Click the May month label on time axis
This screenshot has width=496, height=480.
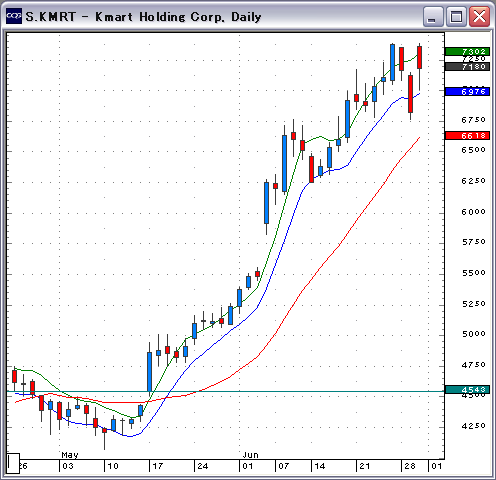(70, 455)
